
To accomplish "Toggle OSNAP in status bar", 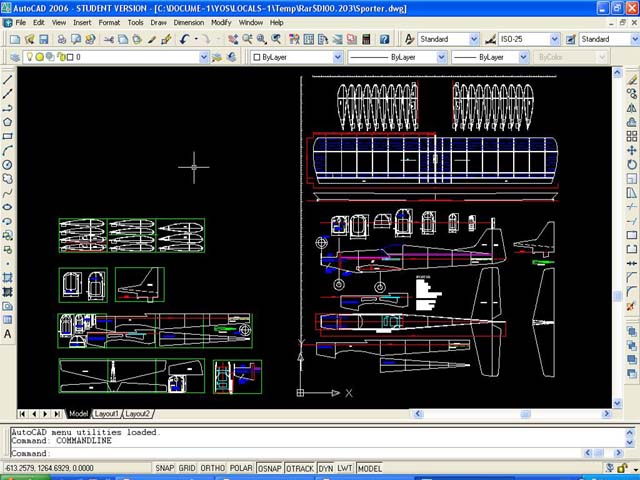I will coord(271,468).
